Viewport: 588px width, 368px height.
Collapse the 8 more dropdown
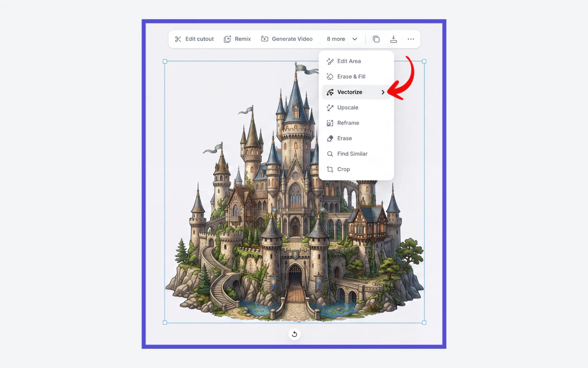(342, 39)
